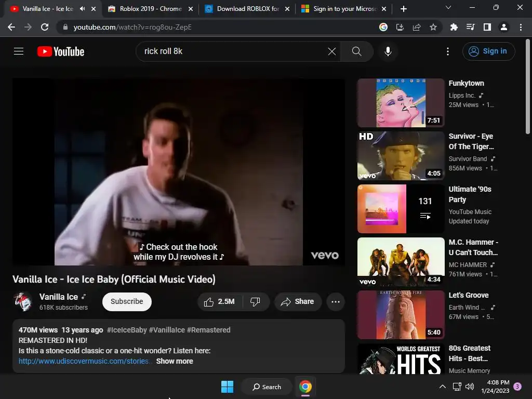The image size is (532, 399).
Task: Click Sign in button
Action: (x=488, y=51)
